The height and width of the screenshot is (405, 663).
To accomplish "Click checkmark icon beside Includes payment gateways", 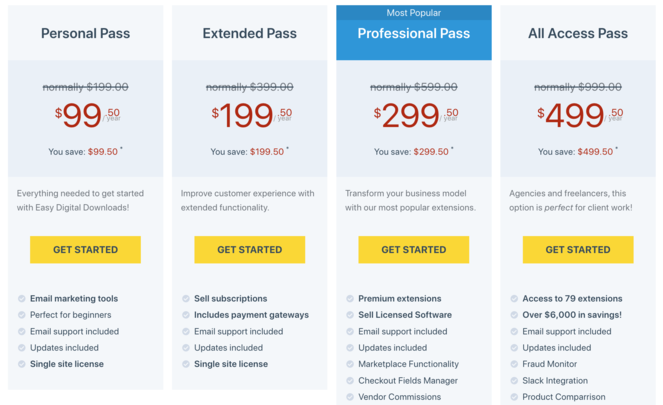I will click(x=186, y=315).
